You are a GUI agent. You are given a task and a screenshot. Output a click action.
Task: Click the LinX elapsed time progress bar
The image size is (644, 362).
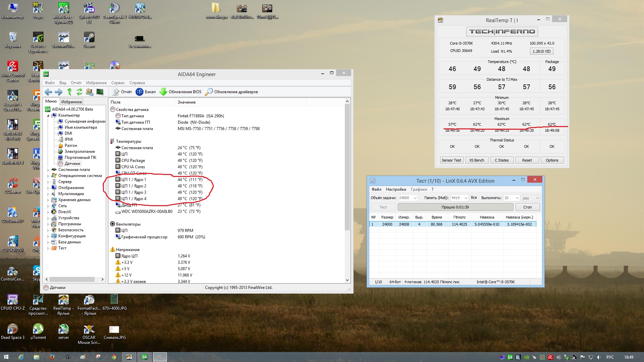[455, 207]
